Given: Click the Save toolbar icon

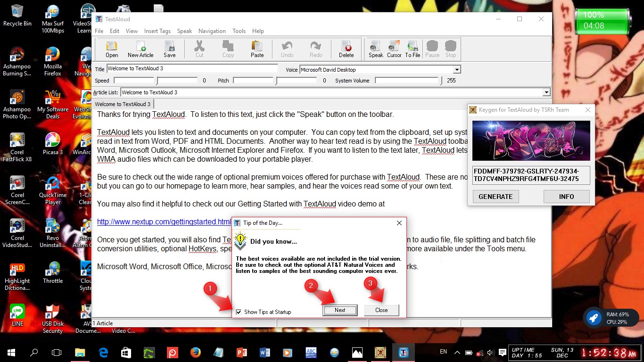Looking at the screenshot, I should click(170, 49).
